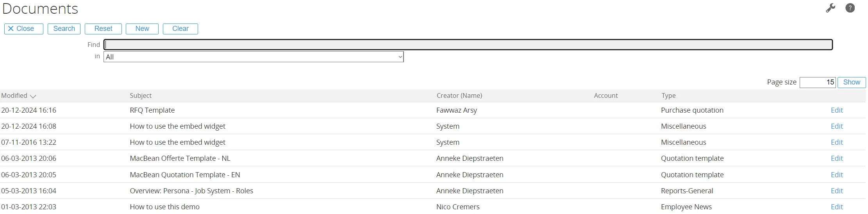This screenshot has height=214, width=868.
Task: Click the Page size input box
Action: click(817, 83)
